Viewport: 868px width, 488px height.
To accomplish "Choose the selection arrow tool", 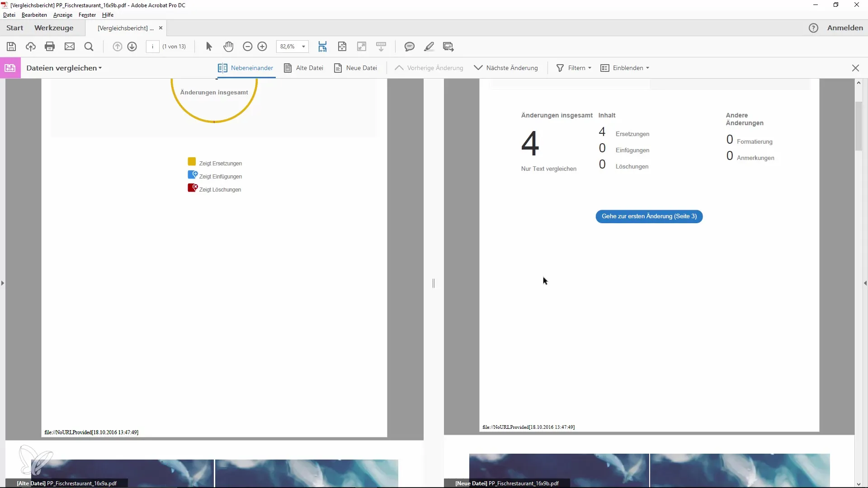I will pyautogui.click(x=209, y=47).
